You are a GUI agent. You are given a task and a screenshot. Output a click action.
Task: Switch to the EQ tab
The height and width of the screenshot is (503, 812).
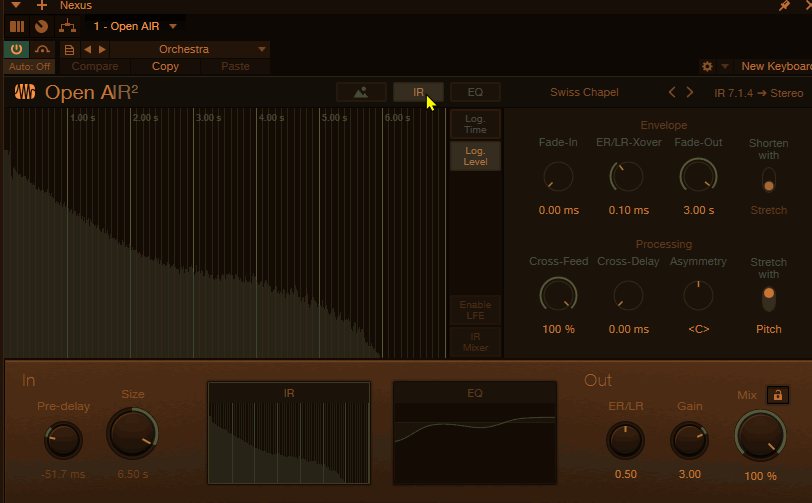click(475, 92)
